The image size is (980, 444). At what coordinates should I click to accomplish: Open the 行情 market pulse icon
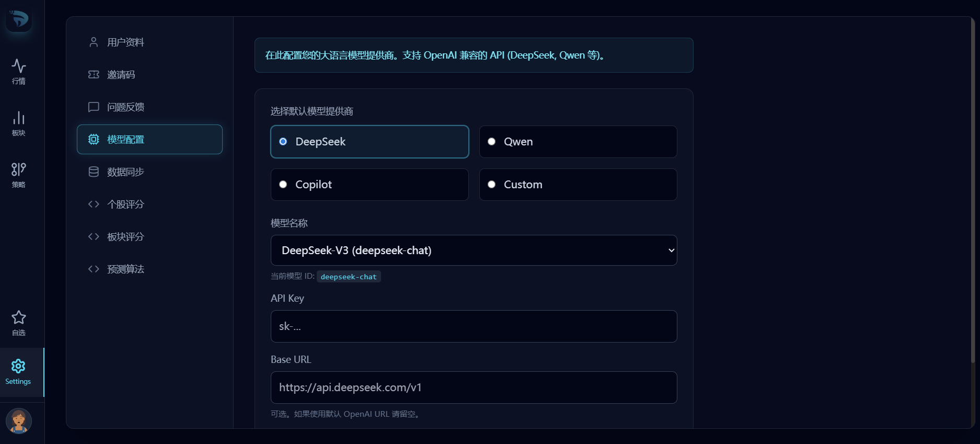click(19, 66)
